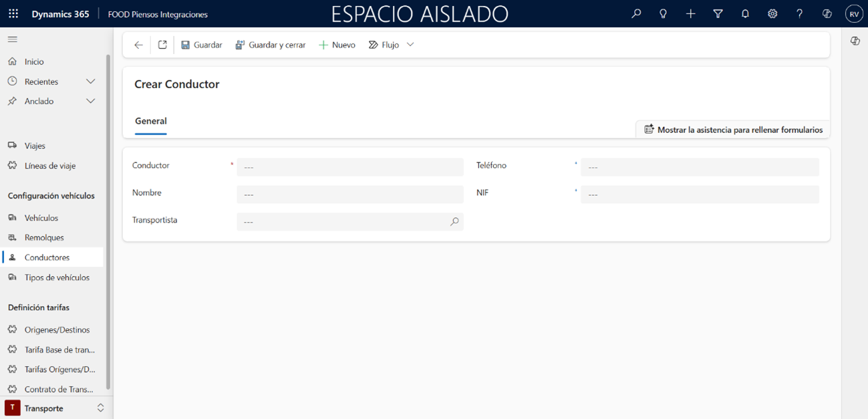This screenshot has width=868, height=419.
Task: Click the Conductor input field
Action: pyautogui.click(x=349, y=167)
